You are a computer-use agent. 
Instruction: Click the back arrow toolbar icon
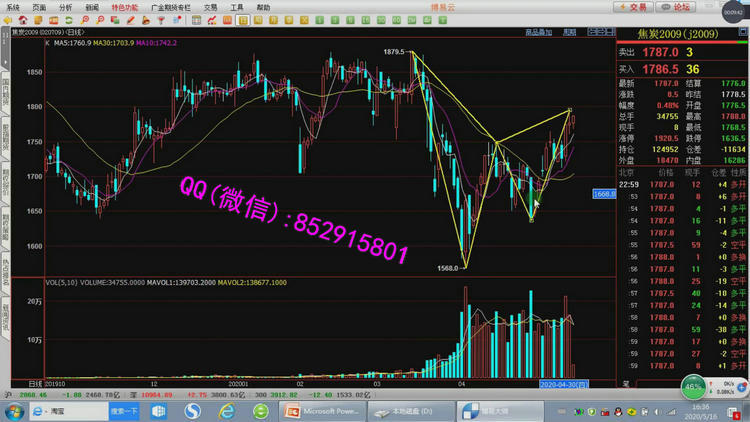(7, 20)
